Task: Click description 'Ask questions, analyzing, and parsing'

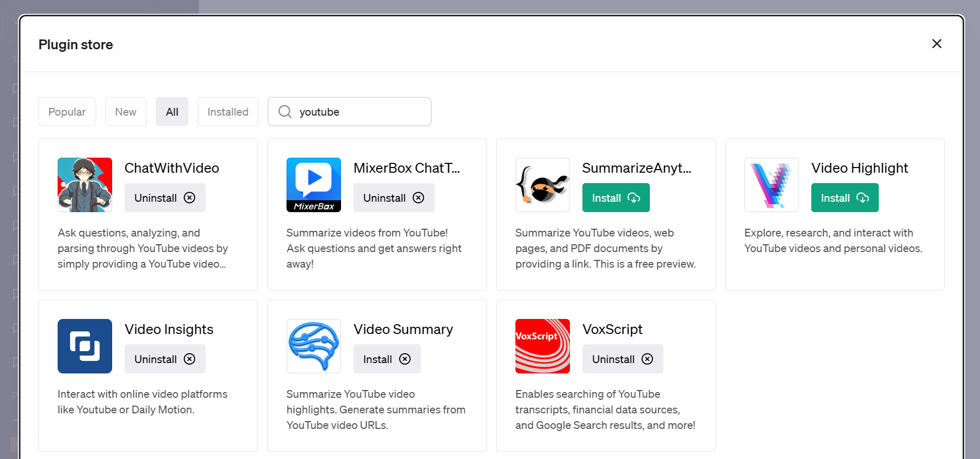Action: tap(143, 248)
